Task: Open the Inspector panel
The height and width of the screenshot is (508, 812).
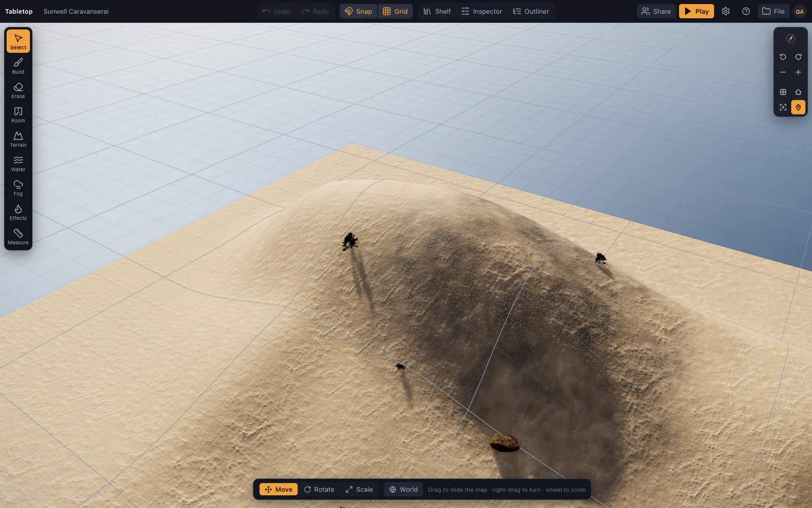Action: pyautogui.click(x=482, y=11)
